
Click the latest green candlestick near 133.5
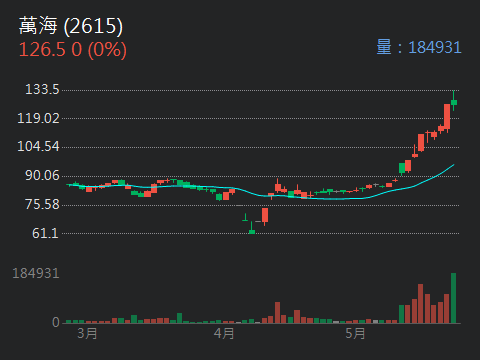(x=454, y=101)
